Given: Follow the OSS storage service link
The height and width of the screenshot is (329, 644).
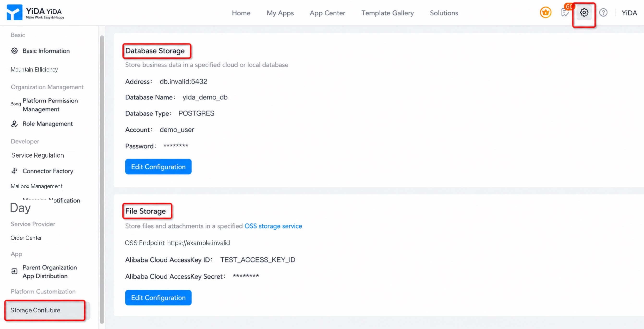Looking at the screenshot, I should 273,226.
